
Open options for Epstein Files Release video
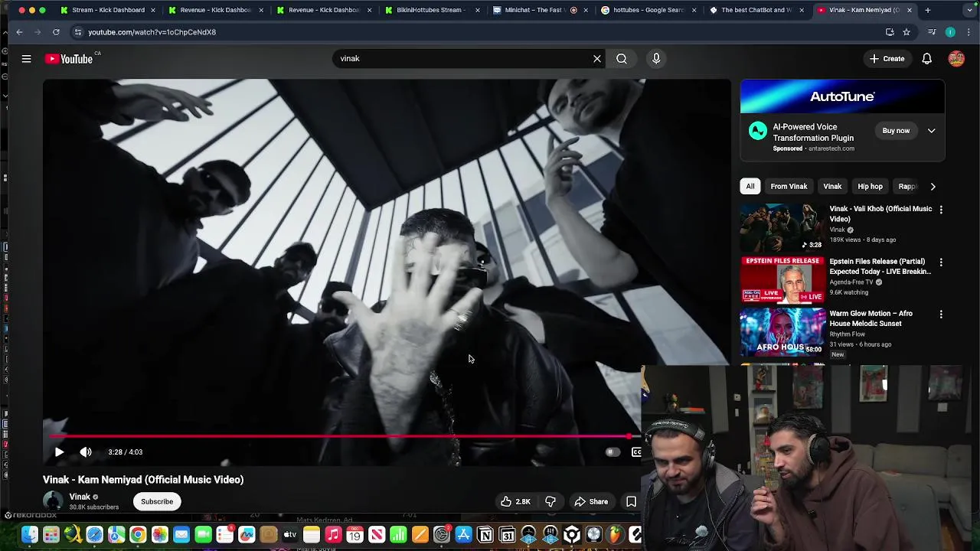coord(941,262)
